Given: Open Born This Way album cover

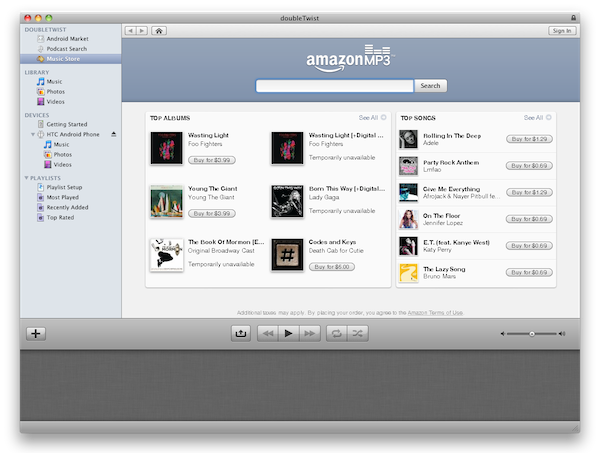Looking at the screenshot, I should tap(287, 201).
